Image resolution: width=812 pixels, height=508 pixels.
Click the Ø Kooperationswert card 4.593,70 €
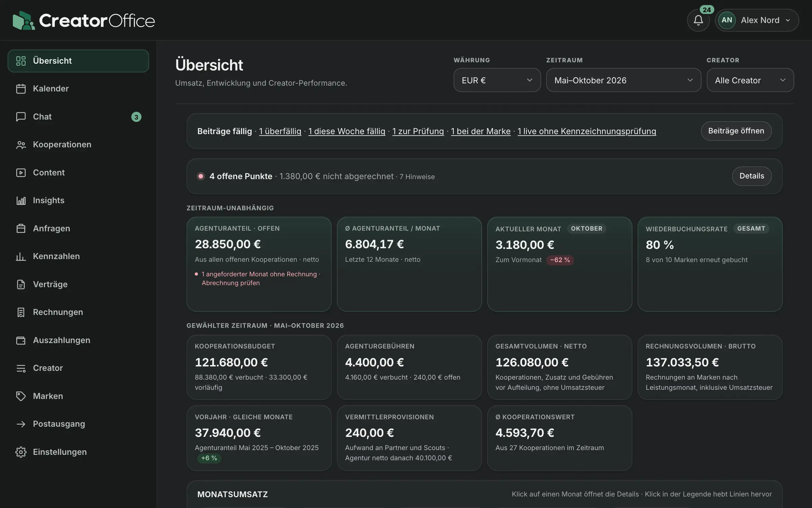(x=560, y=438)
